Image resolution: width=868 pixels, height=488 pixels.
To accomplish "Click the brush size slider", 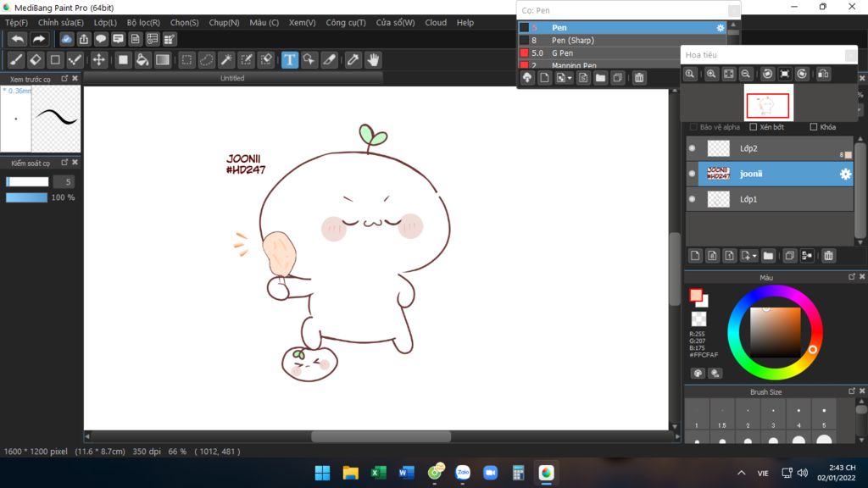I will pyautogui.click(x=27, y=181).
